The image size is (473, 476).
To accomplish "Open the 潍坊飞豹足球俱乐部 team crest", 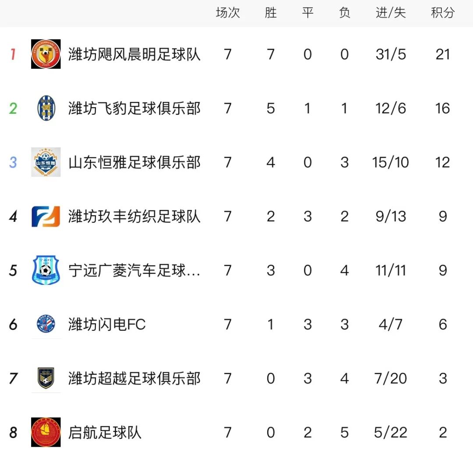I will [46, 108].
